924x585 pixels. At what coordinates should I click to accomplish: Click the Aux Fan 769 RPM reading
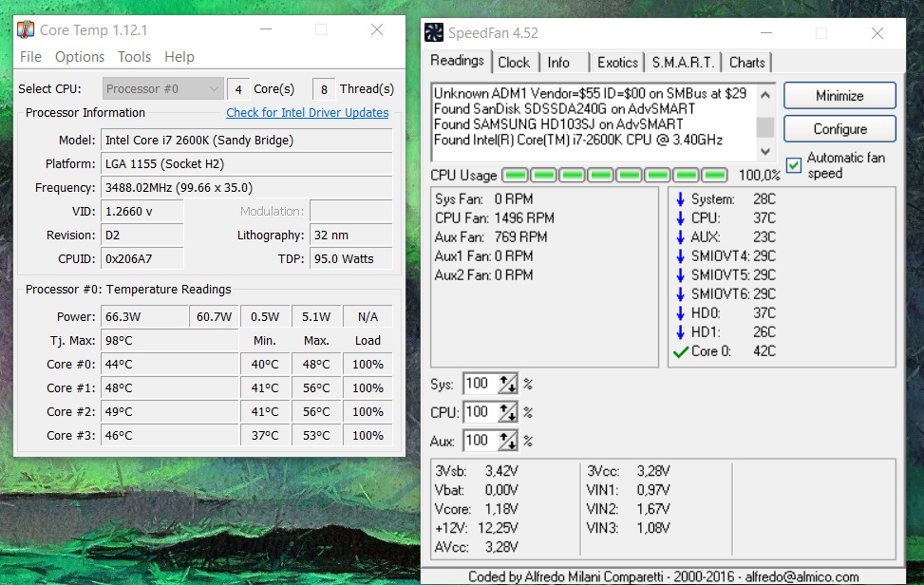(x=491, y=236)
